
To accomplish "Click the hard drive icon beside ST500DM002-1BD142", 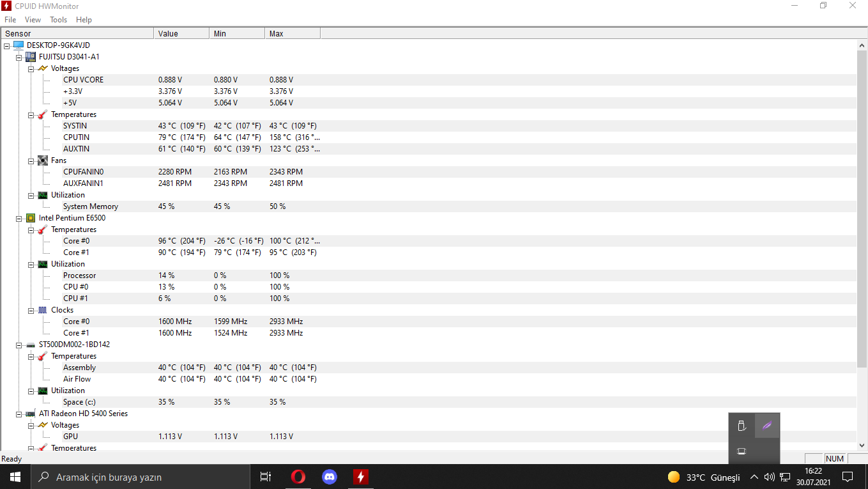I will click(30, 345).
